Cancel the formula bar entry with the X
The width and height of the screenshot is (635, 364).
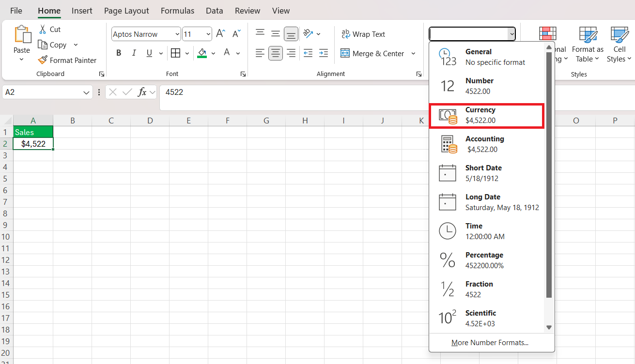(113, 92)
